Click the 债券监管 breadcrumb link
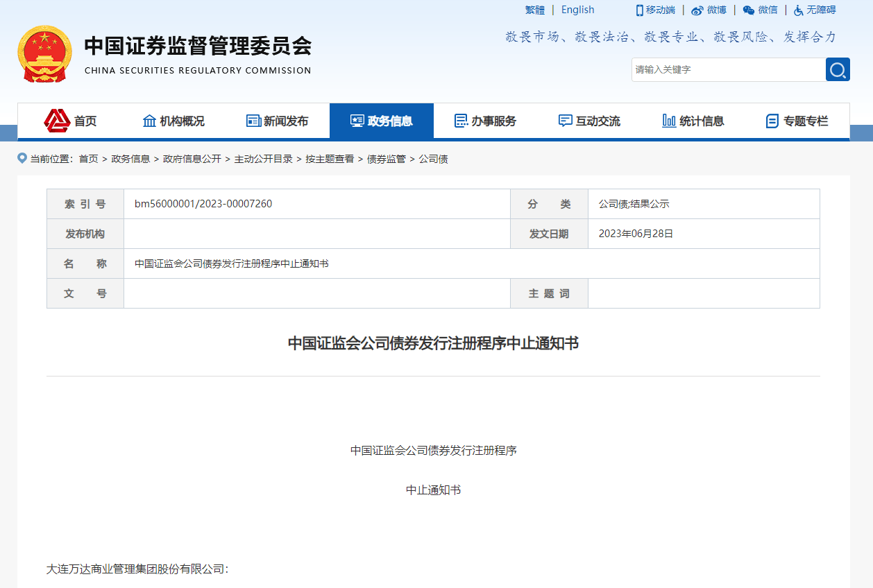873x588 pixels. click(x=386, y=159)
